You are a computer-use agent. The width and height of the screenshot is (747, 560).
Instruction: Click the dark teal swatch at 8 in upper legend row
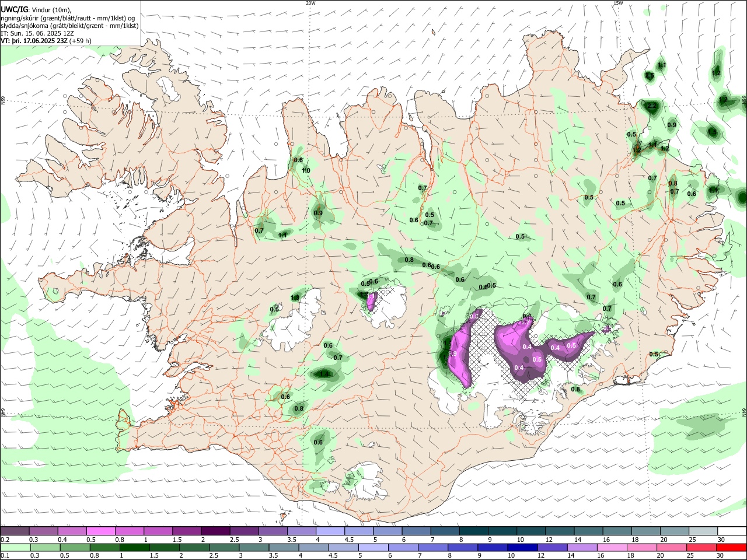point(473,531)
